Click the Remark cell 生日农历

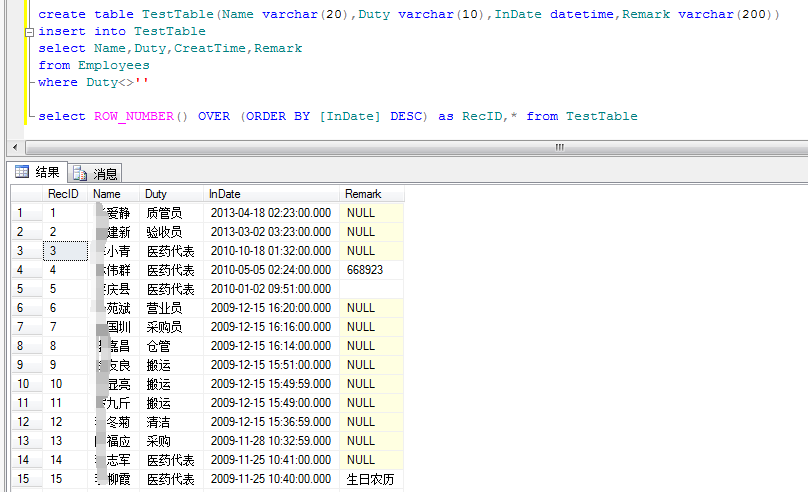[x=372, y=479]
